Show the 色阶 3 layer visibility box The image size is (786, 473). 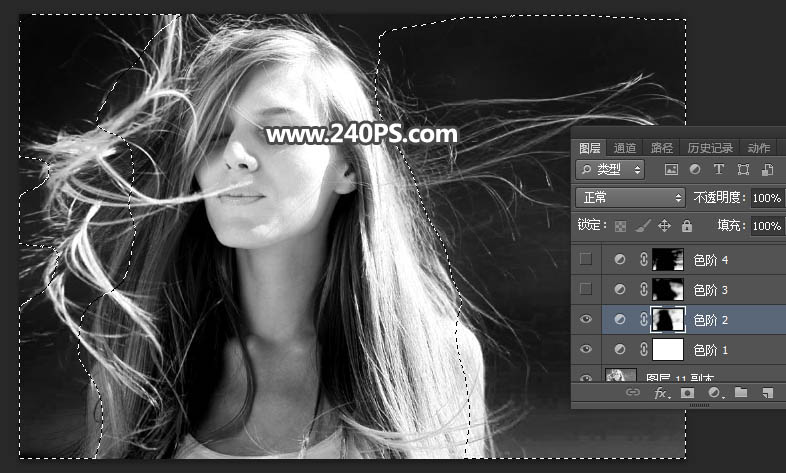[585, 289]
